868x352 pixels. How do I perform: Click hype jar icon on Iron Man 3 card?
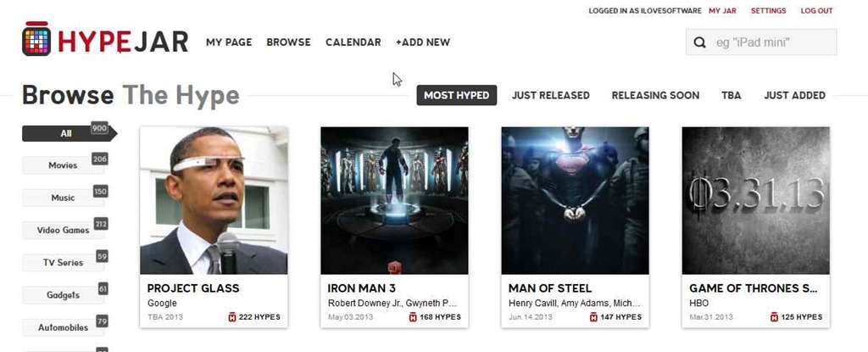(x=413, y=317)
